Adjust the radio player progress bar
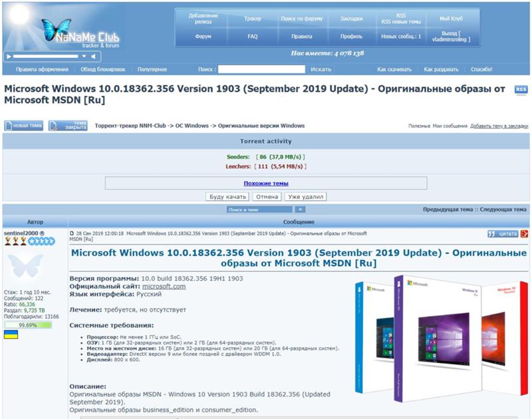Viewport: 532px width, 419px height. pos(45,57)
